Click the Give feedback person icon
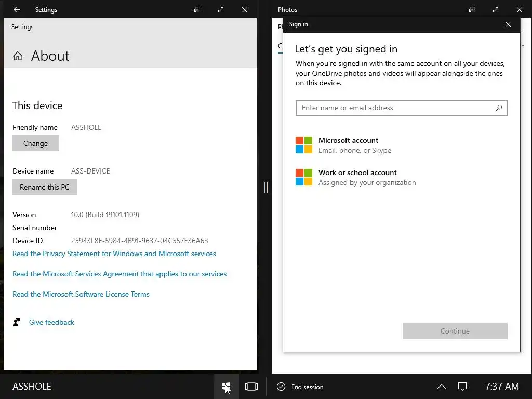This screenshot has width=532, height=399. point(17,322)
